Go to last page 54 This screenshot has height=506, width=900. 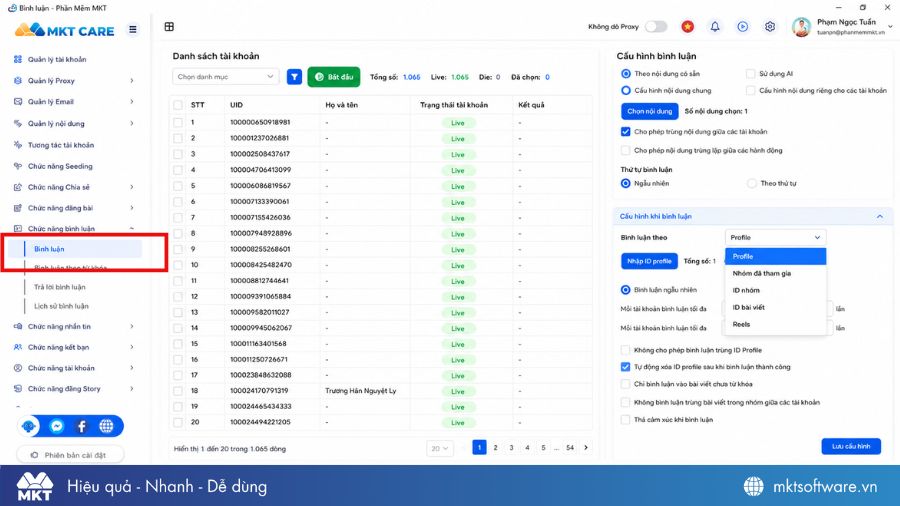click(x=569, y=447)
